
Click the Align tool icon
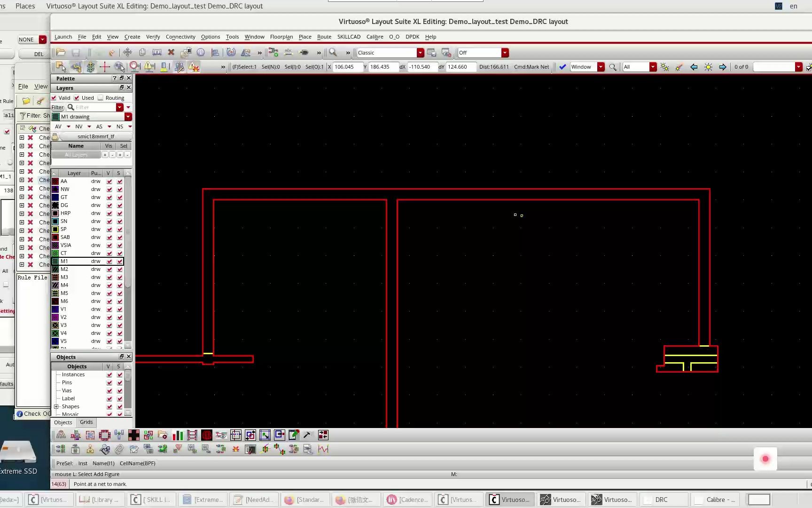click(215, 53)
